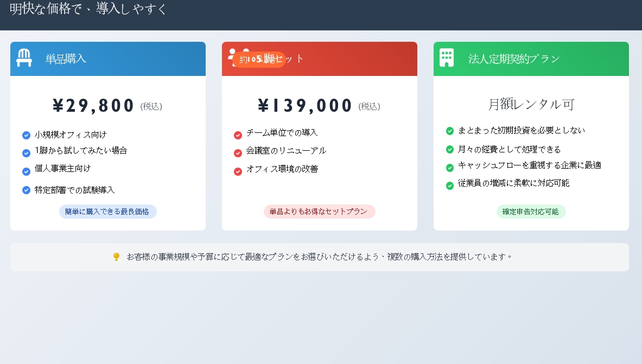
Task: Click the text 会議室のリニューアル
Action: [x=286, y=151]
